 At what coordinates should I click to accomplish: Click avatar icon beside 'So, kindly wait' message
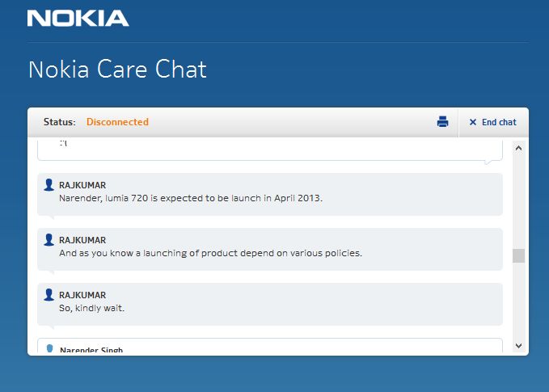point(49,295)
